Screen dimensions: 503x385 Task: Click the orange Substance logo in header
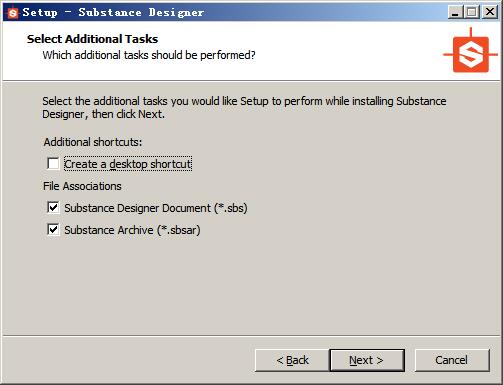[x=471, y=50]
